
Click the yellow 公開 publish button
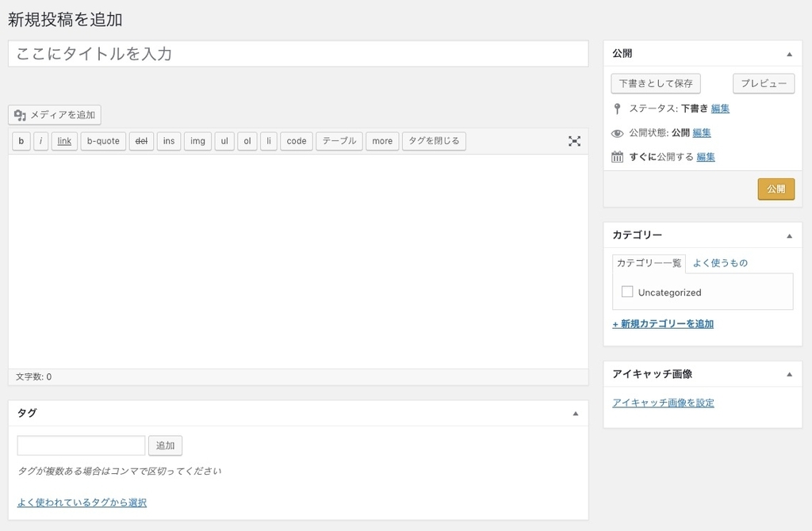pyautogui.click(x=776, y=189)
